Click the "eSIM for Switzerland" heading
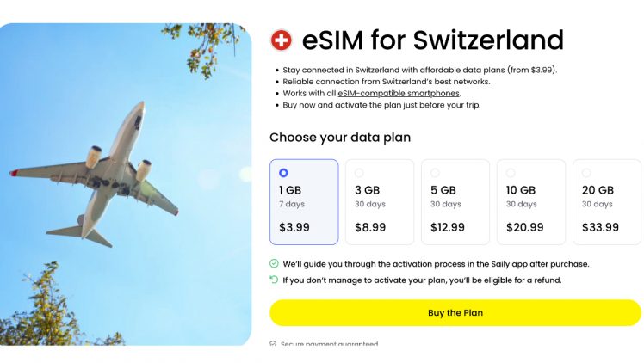This screenshot has height=363, width=644. point(432,40)
